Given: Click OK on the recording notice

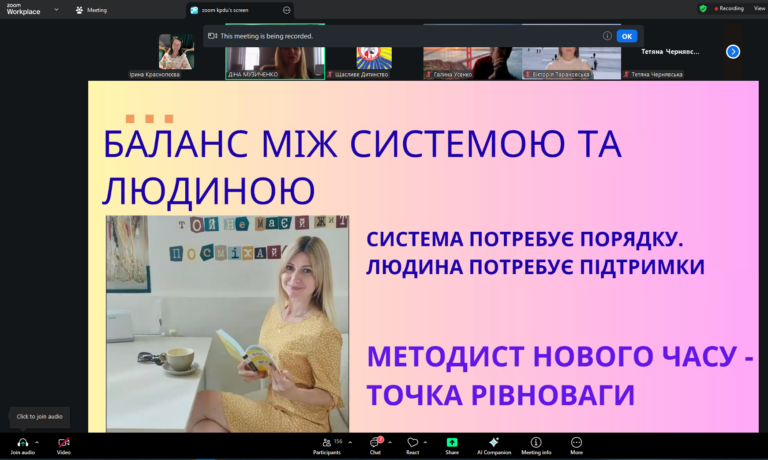Looking at the screenshot, I should point(626,36).
